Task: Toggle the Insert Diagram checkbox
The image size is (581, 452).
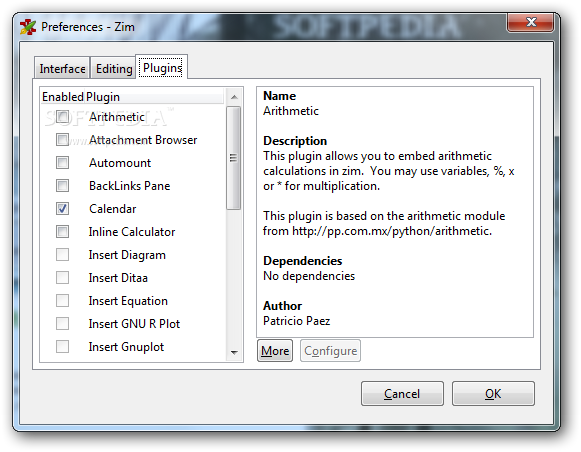Action: coord(62,255)
